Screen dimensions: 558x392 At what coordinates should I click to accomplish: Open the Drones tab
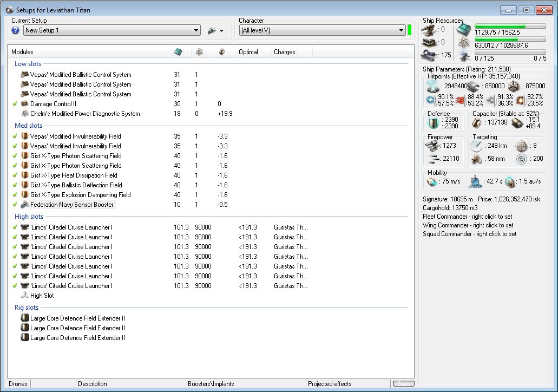pos(18,384)
